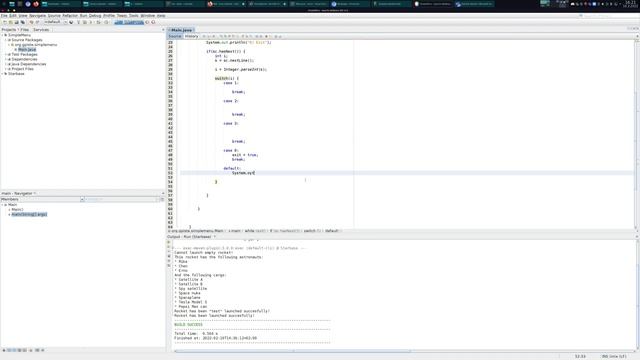Image resolution: width=640 pixels, height=360 pixels.
Task: Collapse the org.spiste.simplemenu package node
Action: 9,45
